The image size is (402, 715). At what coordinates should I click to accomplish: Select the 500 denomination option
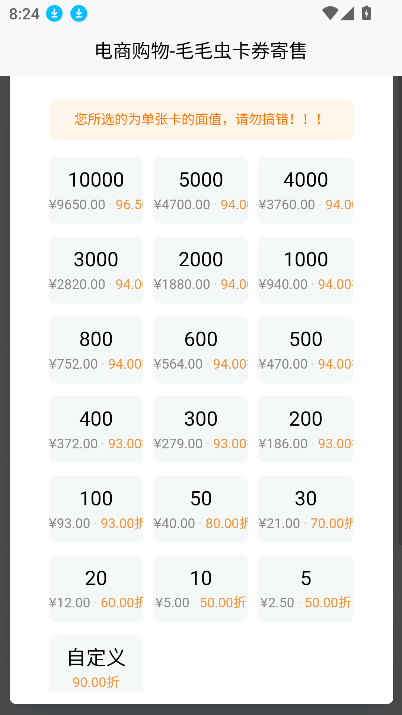tap(305, 350)
